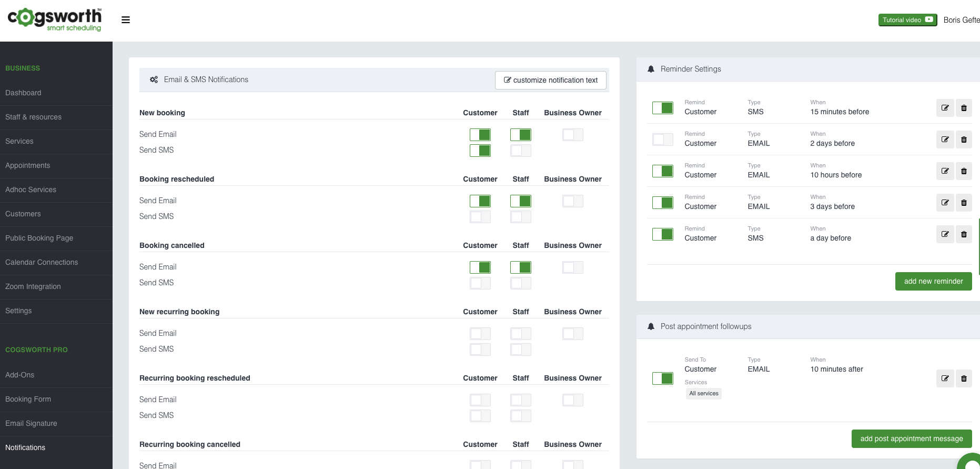Play the Tutorial video

pos(907,20)
